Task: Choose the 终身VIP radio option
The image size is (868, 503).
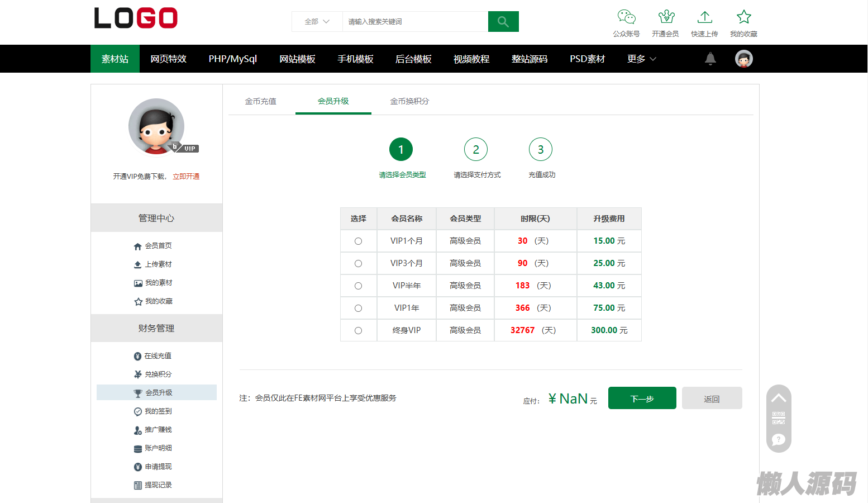Action: 358,330
